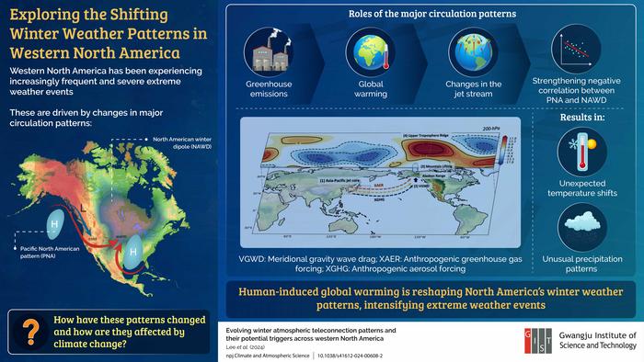644x362 pixels.
Task: Click the GIST logo
Action: tap(538, 341)
